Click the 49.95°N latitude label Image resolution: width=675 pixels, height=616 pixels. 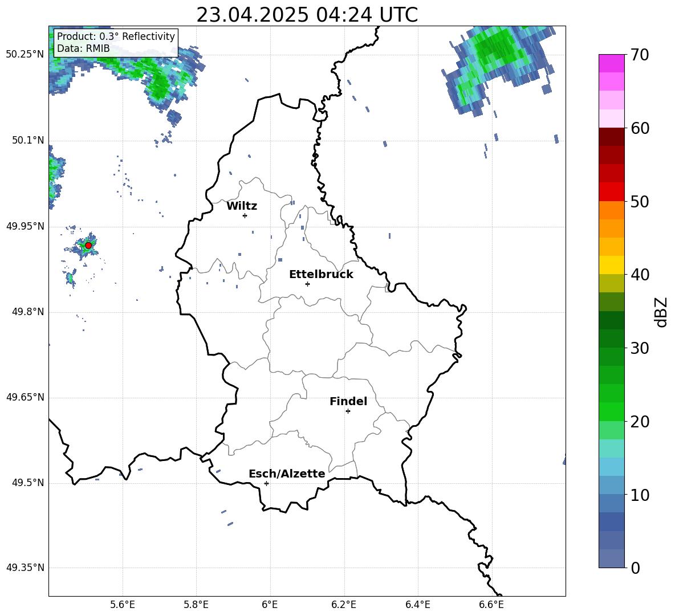coord(25,226)
